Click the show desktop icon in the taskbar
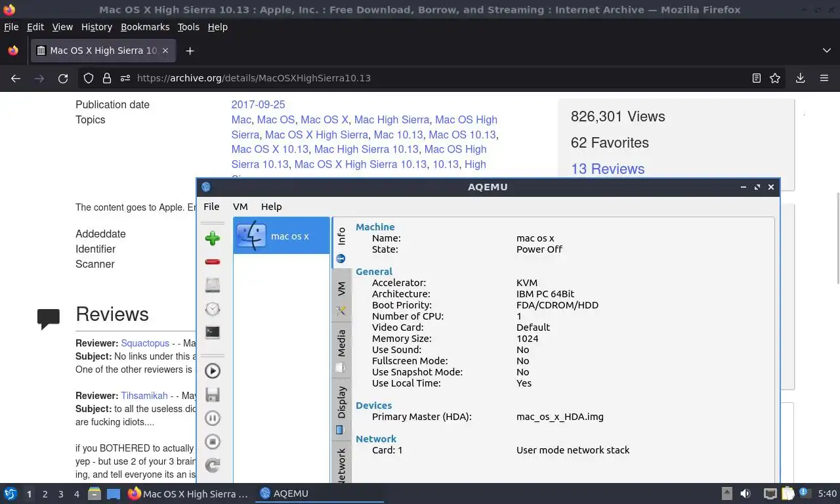The width and height of the screenshot is (840, 504). click(114, 493)
